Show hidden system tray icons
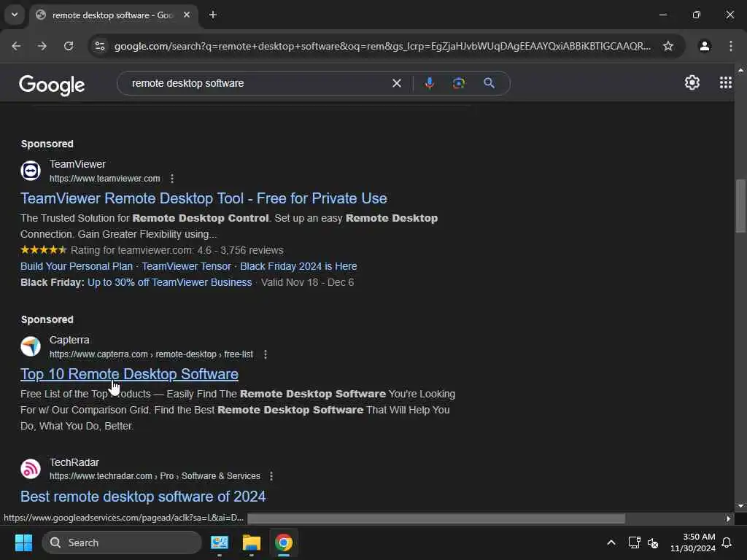The width and height of the screenshot is (747, 560). pos(611,542)
